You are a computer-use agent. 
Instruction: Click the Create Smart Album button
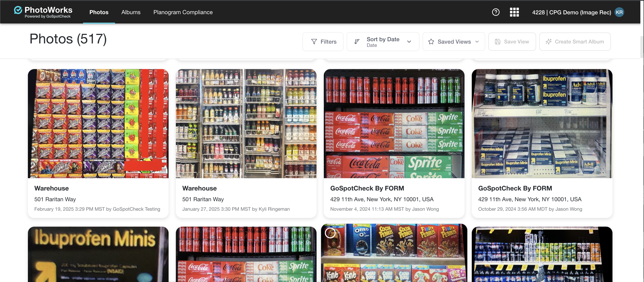click(575, 42)
